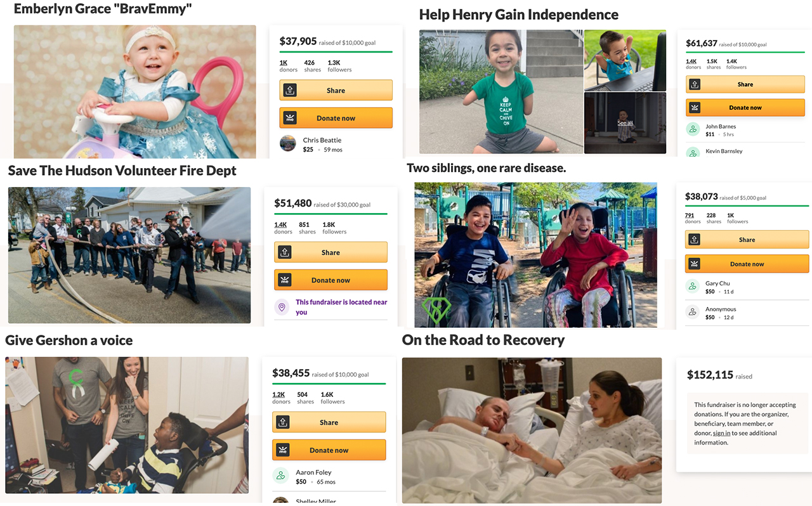Click share upload icon in Henry fundraiser panel

pyautogui.click(x=695, y=84)
